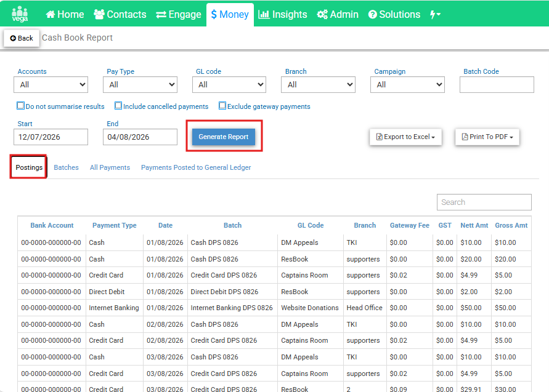
Task: Click the Back arrow button
Action: click(22, 38)
